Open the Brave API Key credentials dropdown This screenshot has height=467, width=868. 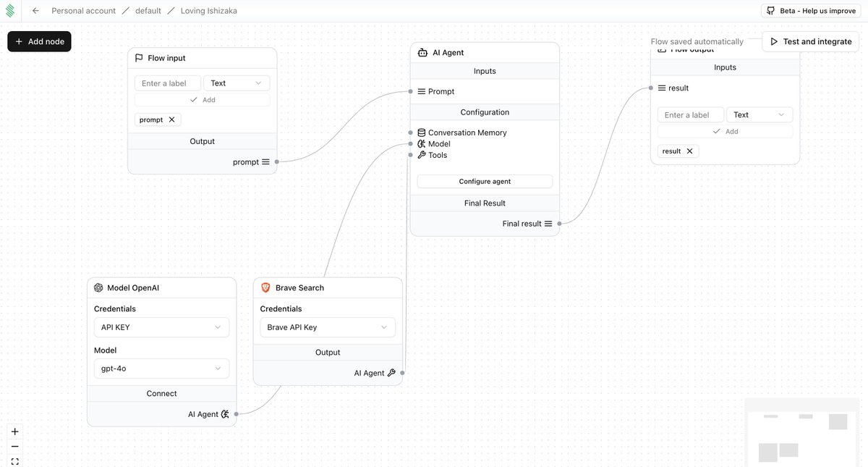328,327
